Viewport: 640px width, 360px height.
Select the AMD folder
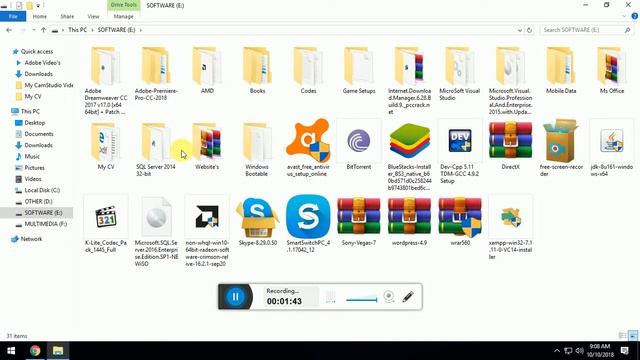click(x=207, y=70)
